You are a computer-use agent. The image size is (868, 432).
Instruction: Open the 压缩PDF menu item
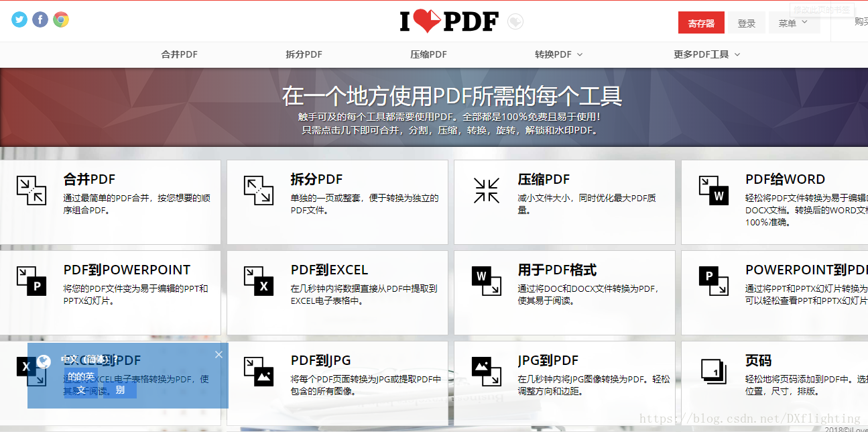point(429,54)
